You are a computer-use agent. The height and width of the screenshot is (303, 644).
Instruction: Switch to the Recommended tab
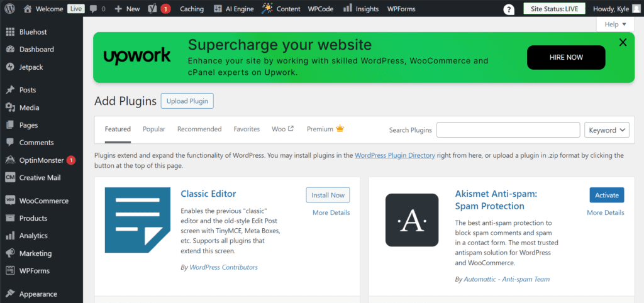199,129
